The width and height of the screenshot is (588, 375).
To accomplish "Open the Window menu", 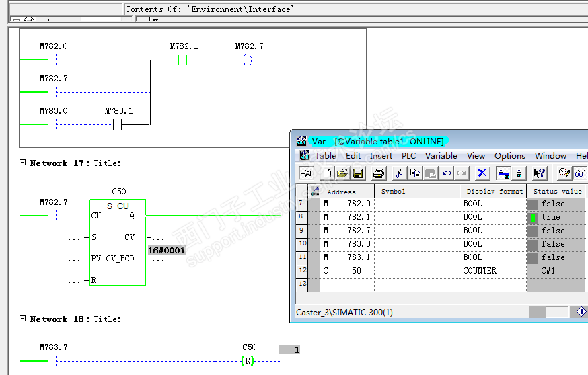I will (x=550, y=156).
